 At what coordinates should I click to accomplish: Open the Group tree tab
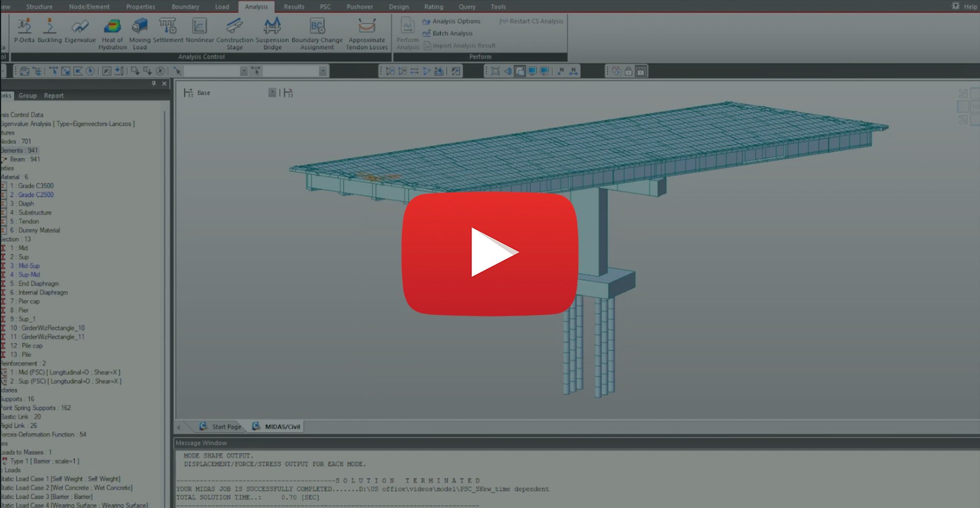[27, 96]
